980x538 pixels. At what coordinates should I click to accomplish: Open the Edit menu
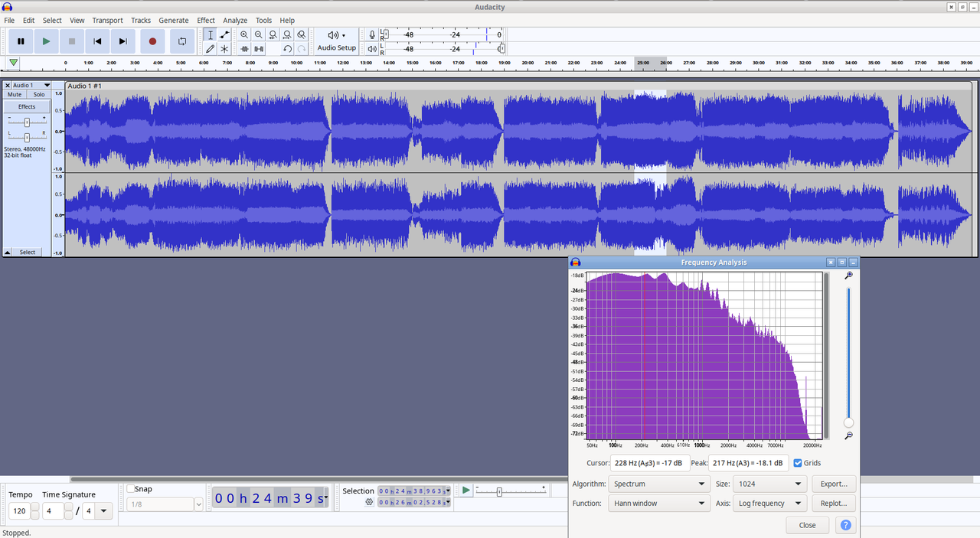coord(28,21)
